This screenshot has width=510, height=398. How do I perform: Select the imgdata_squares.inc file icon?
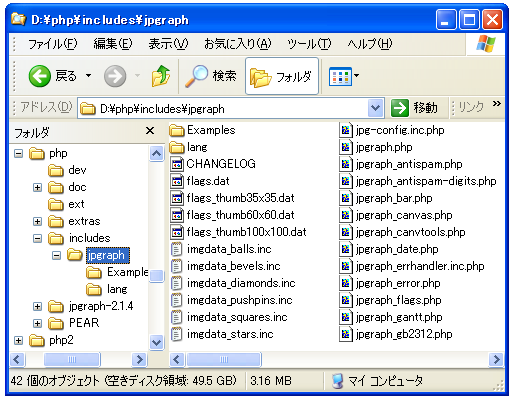(176, 317)
